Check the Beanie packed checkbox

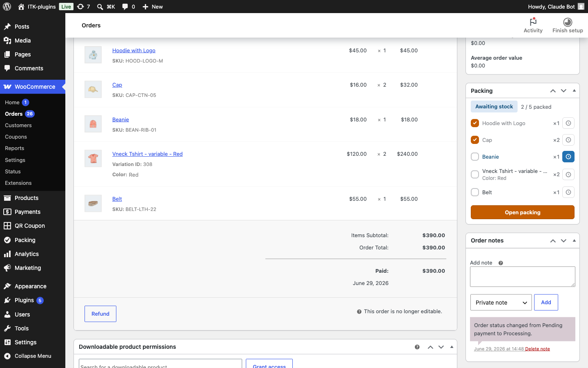click(x=475, y=157)
